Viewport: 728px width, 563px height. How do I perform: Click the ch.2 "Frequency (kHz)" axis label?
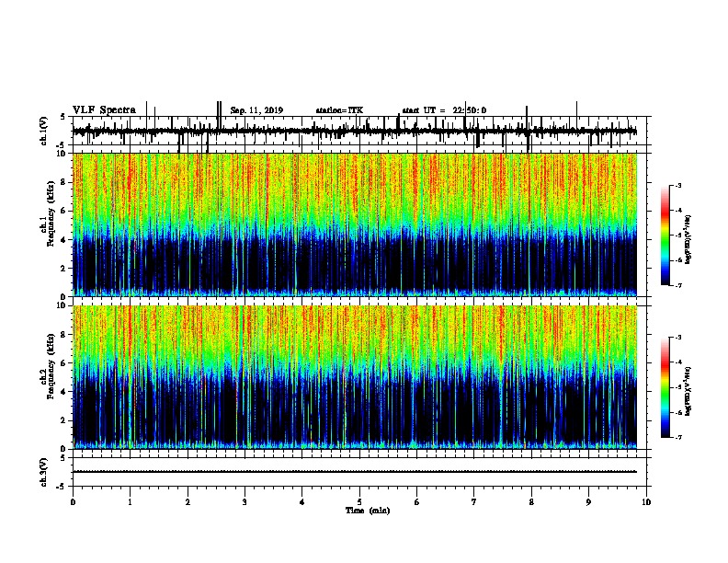click(51, 366)
